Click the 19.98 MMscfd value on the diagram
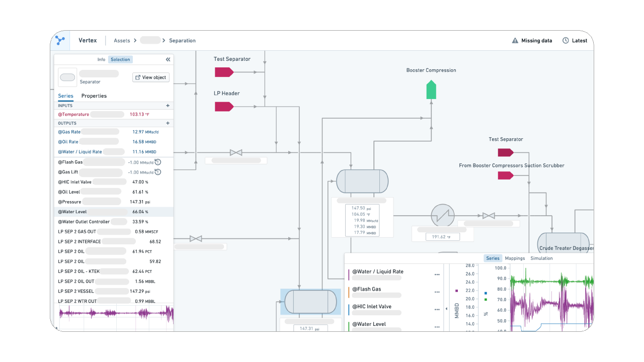 tap(365, 221)
